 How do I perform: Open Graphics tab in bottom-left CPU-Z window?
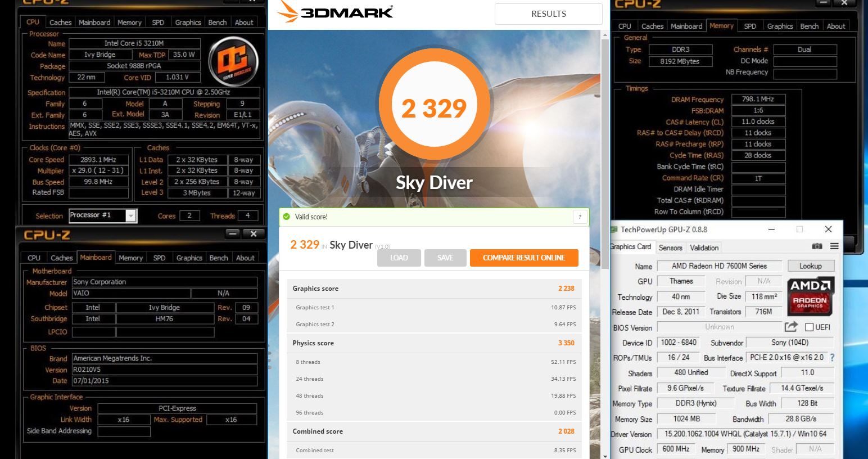(x=189, y=258)
